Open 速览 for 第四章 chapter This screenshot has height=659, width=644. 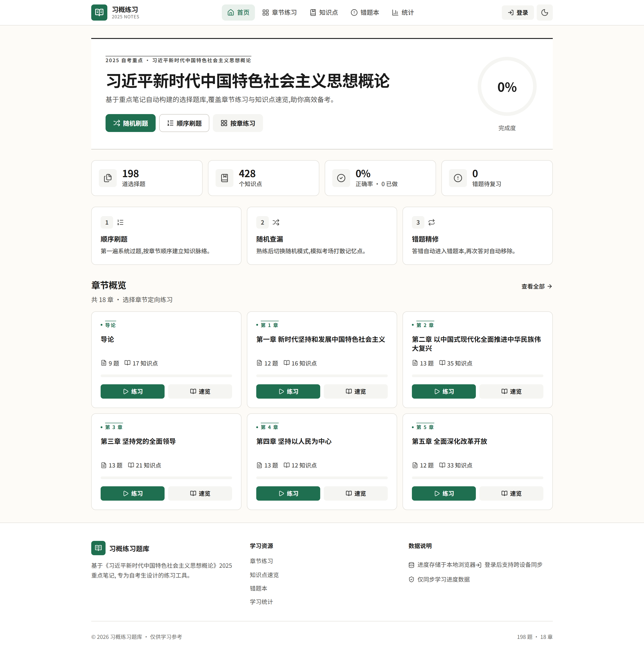[x=356, y=493]
